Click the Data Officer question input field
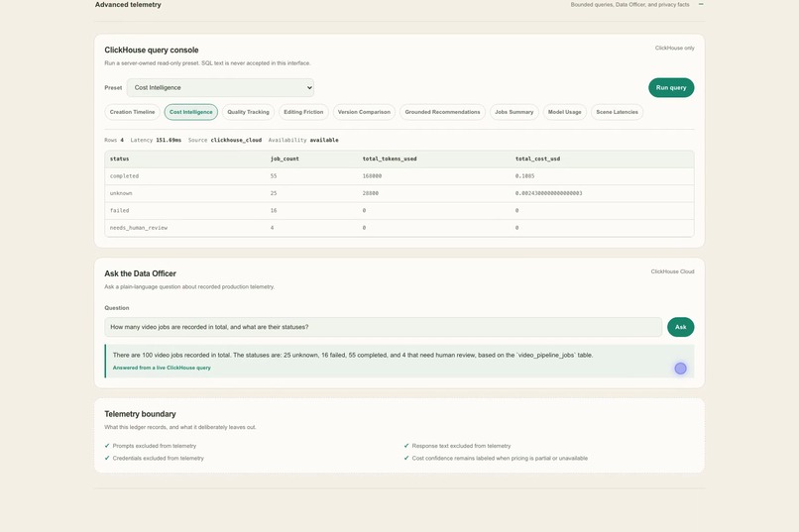The width and height of the screenshot is (799, 532). point(384,327)
